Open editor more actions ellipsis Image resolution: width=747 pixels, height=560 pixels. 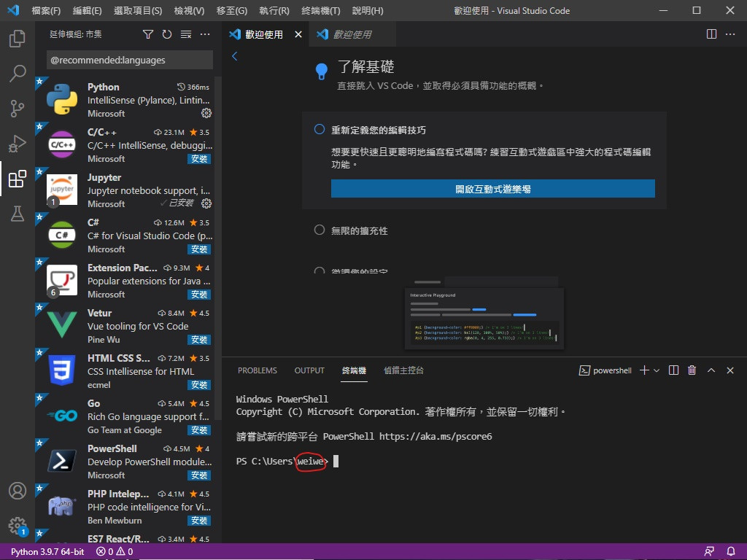click(x=729, y=34)
